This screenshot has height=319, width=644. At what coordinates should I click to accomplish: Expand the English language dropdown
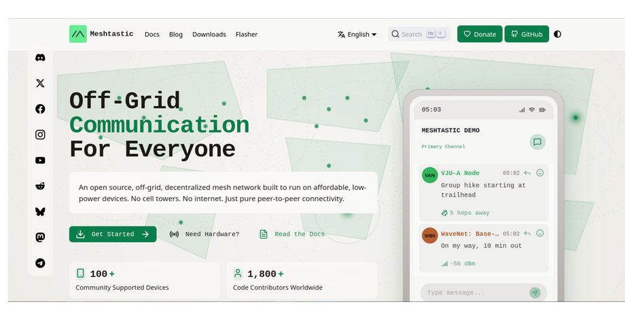pos(357,35)
